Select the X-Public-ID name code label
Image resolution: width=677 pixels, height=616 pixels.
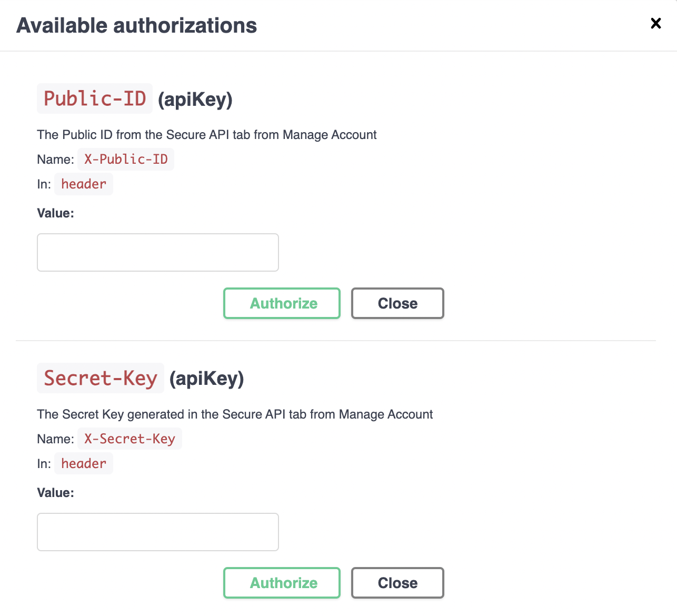(x=126, y=159)
